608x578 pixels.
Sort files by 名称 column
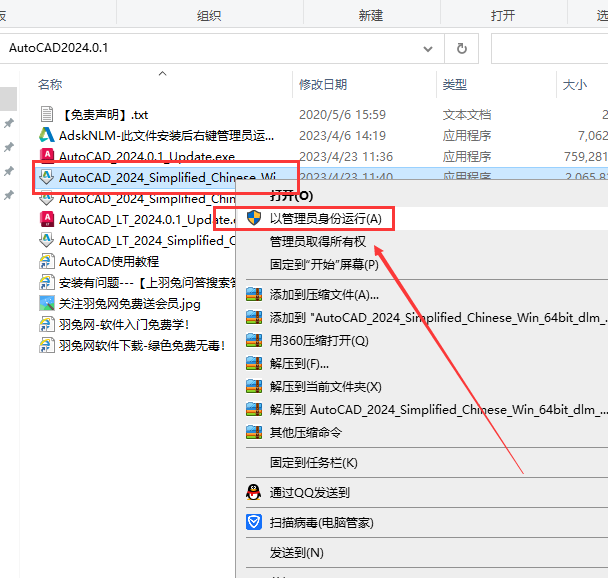point(50,85)
